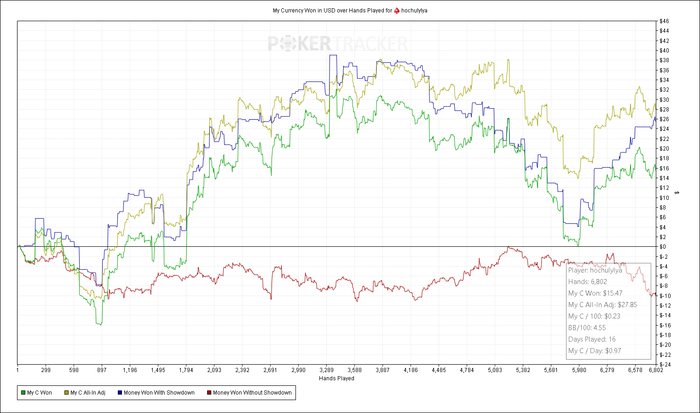Click the 3,887 x-axis tick label
Screen dimensions: 700x413
coord(383,370)
